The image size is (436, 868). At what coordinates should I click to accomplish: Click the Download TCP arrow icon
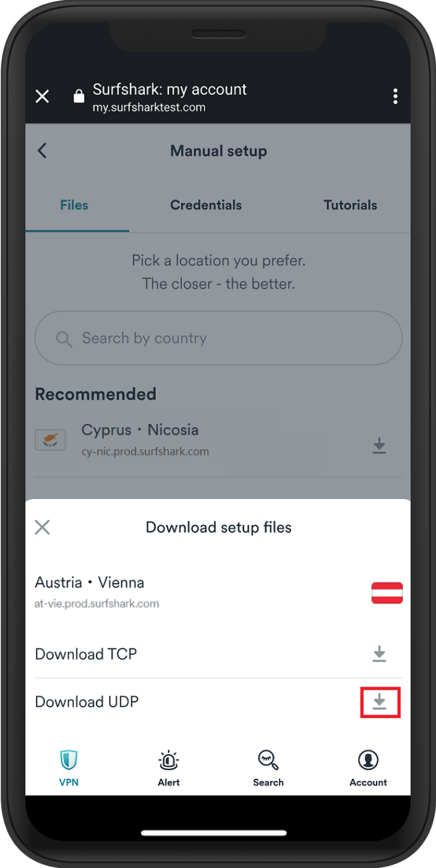click(x=380, y=654)
